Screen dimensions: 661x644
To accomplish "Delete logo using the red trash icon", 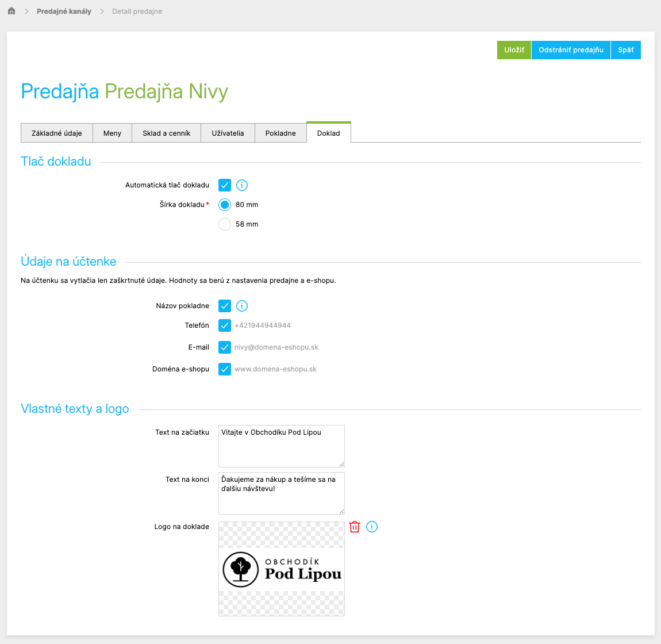I will (355, 527).
